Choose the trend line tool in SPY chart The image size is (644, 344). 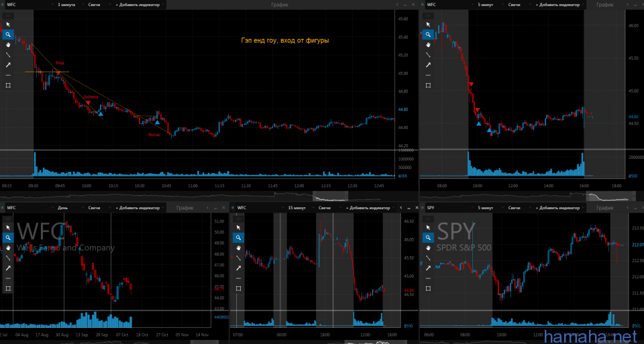pos(428,257)
